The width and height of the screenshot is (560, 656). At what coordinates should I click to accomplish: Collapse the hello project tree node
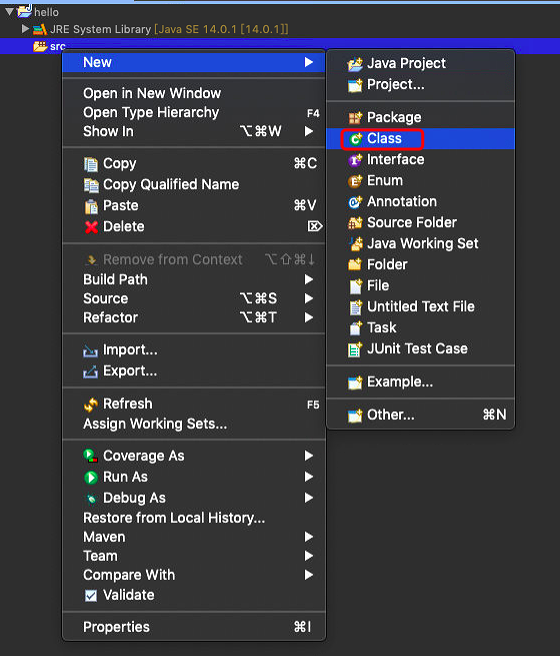pos(9,11)
